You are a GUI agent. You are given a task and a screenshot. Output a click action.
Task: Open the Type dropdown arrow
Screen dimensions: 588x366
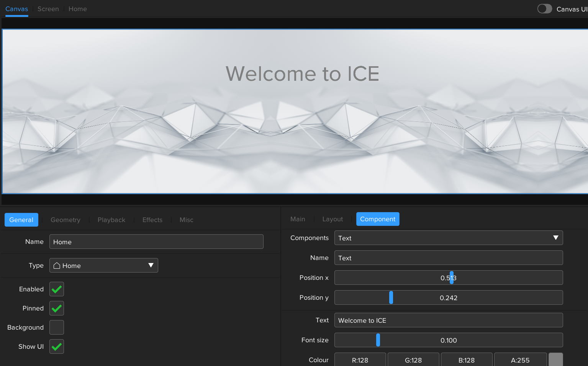tap(151, 265)
